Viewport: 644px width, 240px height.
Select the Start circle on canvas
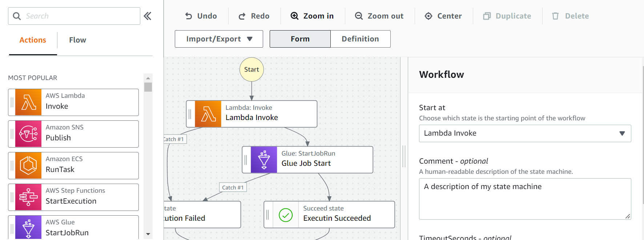point(251,69)
